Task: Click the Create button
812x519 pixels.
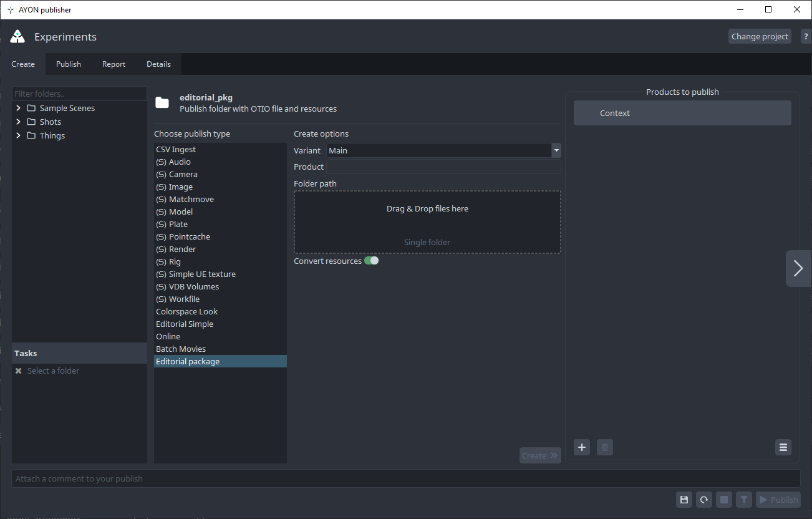Action: pyautogui.click(x=540, y=455)
